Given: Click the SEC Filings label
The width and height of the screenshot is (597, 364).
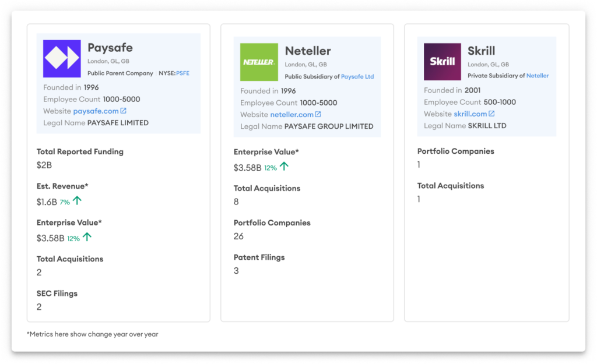Looking at the screenshot, I should pyautogui.click(x=57, y=294).
